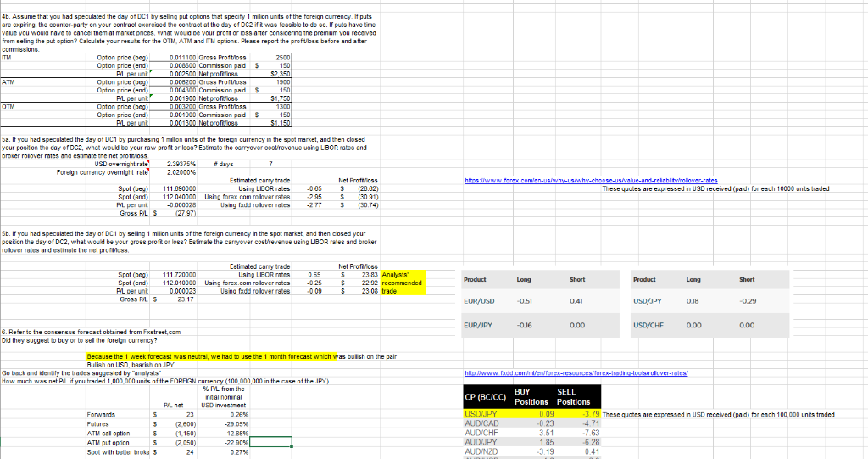Click P/L per unit -0.000028
The height and width of the screenshot is (459, 868).
point(173,205)
